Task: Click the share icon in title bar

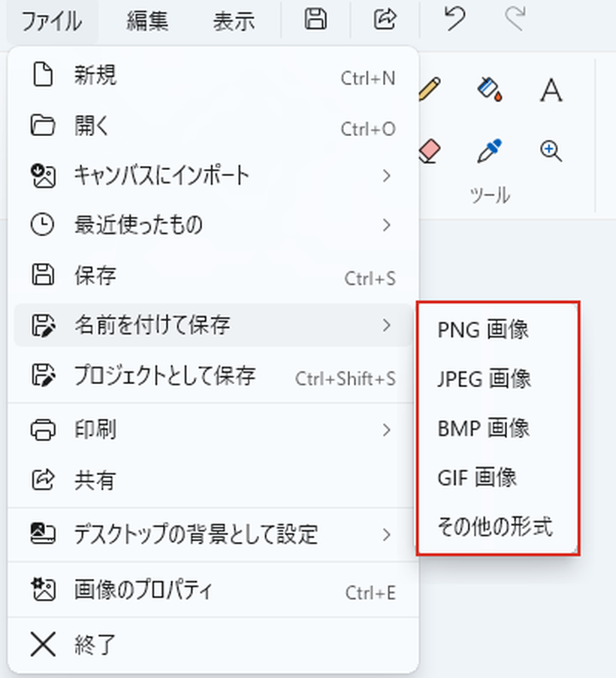Action: 385,19
